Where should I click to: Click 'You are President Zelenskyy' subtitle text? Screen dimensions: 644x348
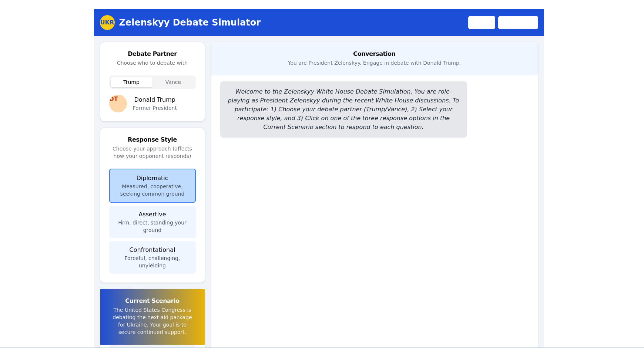tap(374, 63)
